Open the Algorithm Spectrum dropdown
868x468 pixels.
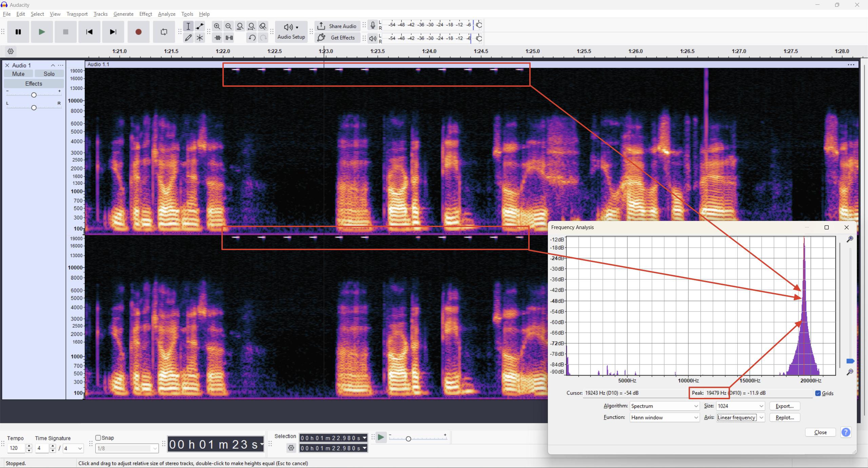tap(664, 406)
